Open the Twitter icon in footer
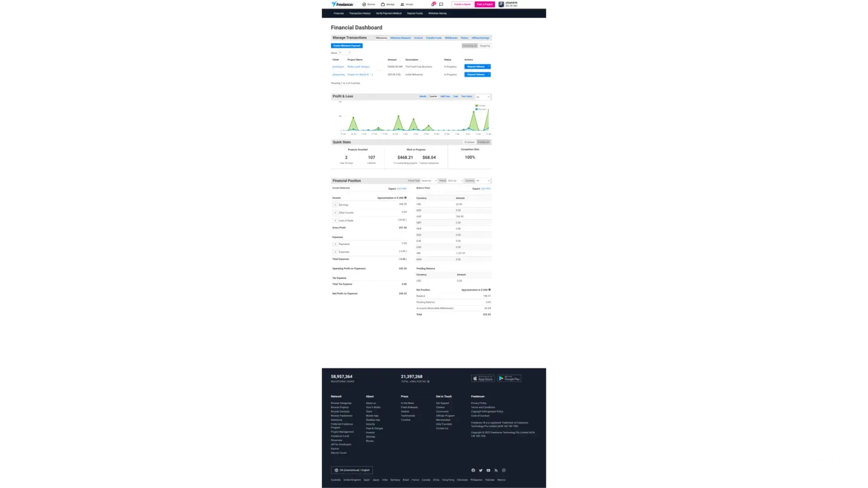 [x=481, y=470]
